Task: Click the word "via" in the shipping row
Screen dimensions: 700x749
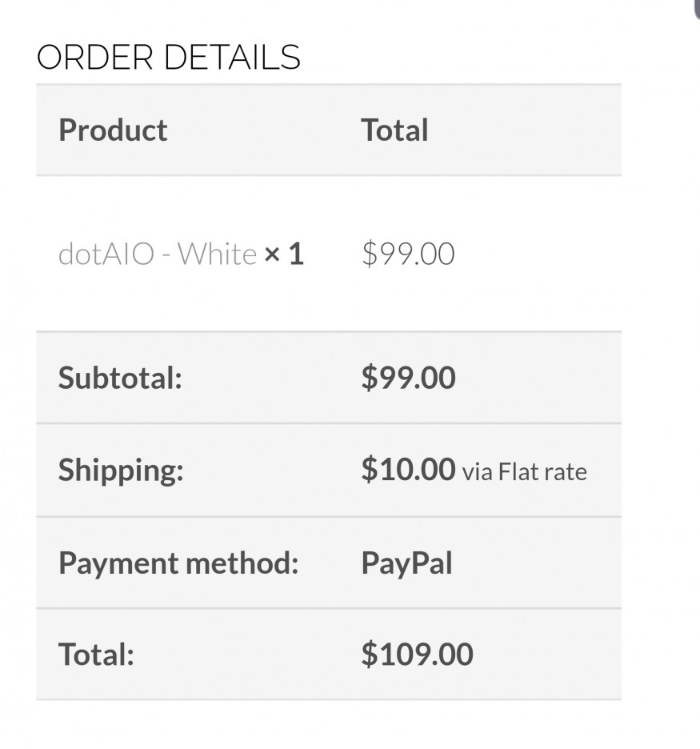Action: [477, 472]
